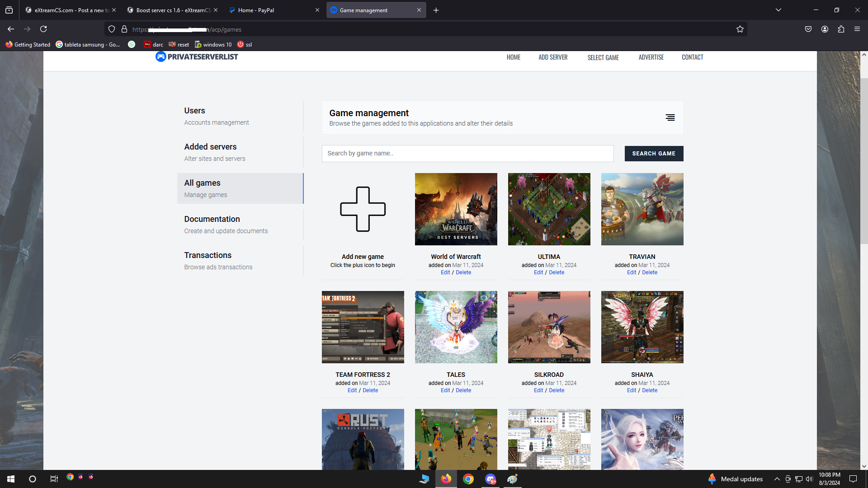
Task: Switch to the Home - PayPal tab
Action: coord(274,10)
